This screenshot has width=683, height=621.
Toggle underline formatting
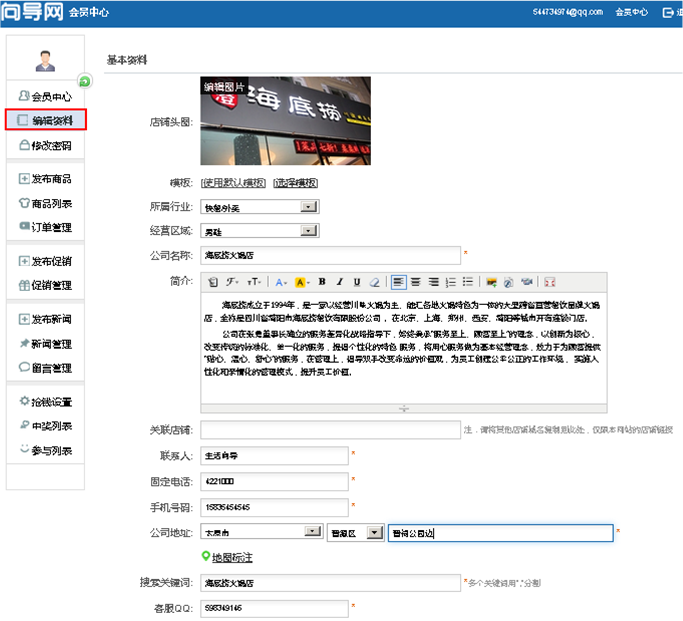[357, 282]
